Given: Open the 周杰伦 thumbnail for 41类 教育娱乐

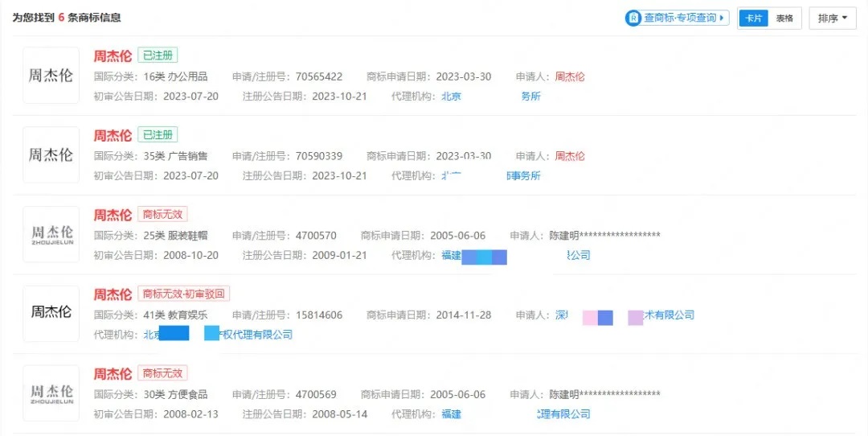Looking at the screenshot, I should tap(51, 314).
